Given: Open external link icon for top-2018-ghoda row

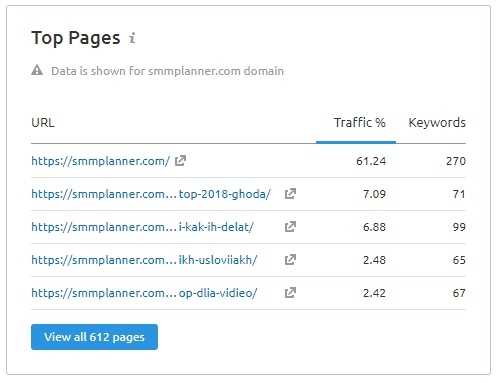Looking at the screenshot, I should click(x=290, y=194).
